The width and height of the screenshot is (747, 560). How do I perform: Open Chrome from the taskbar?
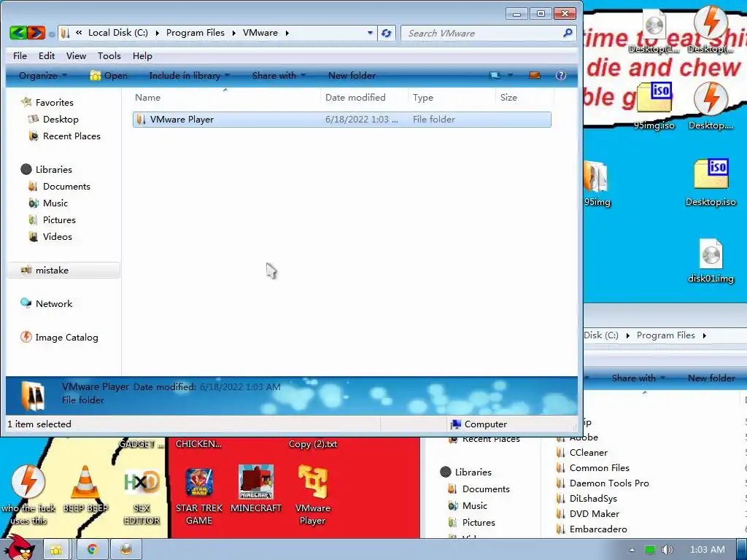coord(93,550)
